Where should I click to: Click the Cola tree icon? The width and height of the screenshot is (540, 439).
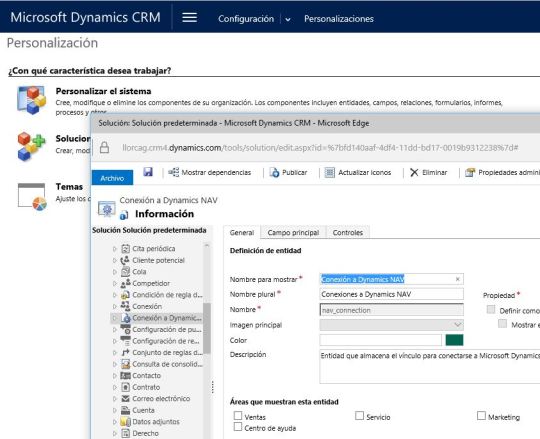(126, 272)
